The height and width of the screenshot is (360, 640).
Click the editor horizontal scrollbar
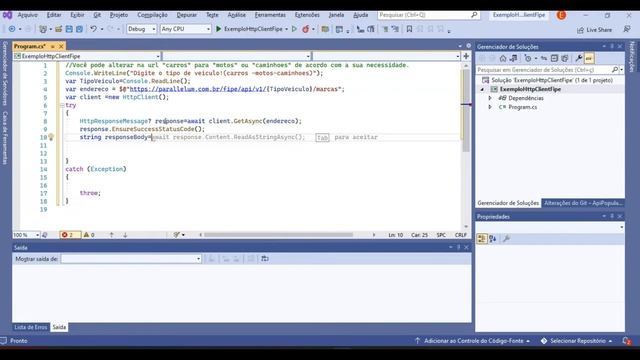(x=278, y=235)
